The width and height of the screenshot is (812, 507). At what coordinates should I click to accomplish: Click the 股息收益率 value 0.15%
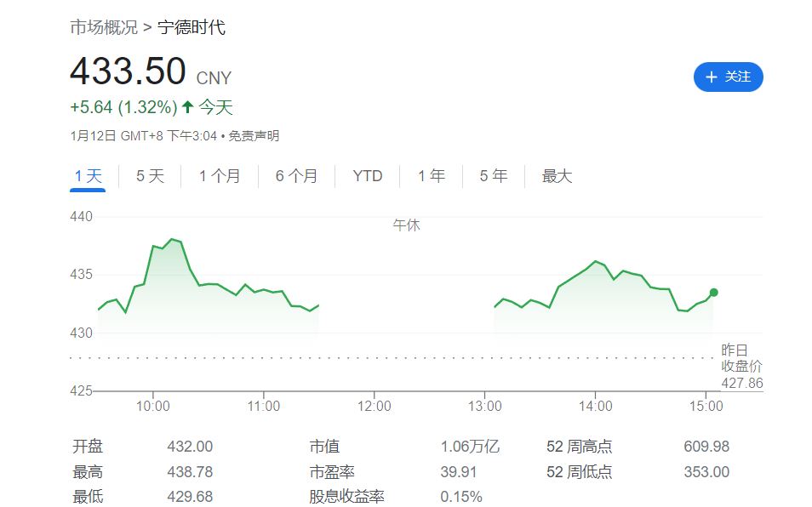(x=461, y=497)
